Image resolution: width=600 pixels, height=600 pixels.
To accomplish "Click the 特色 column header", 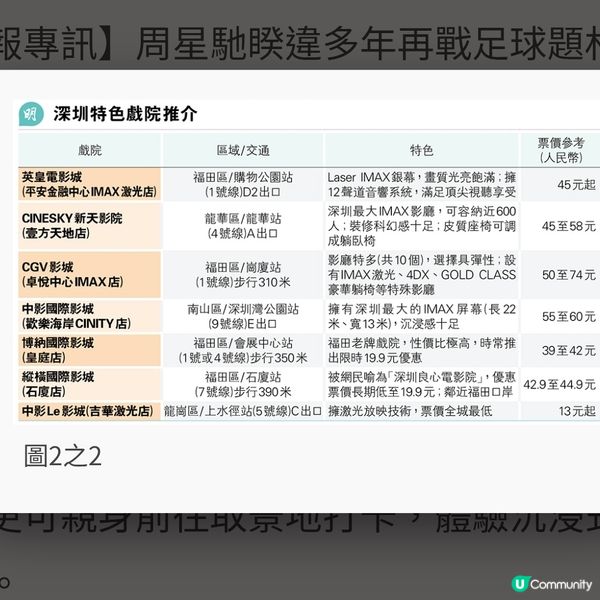I will click(x=421, y=150).
